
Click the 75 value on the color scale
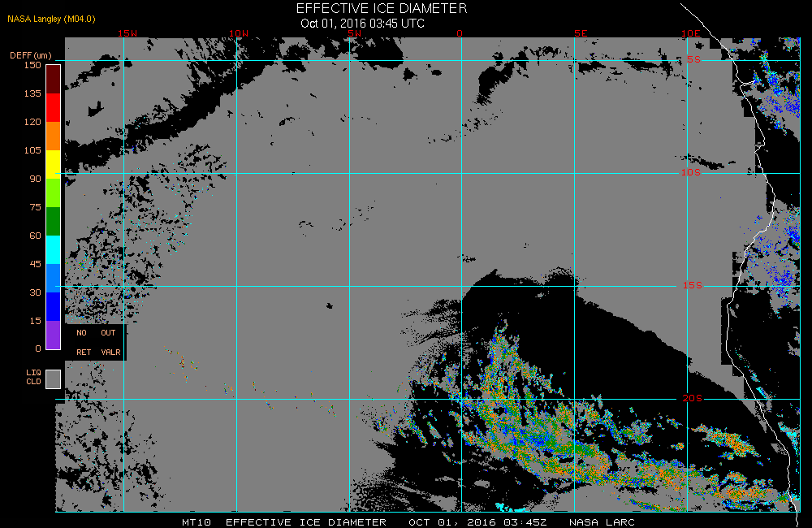coord(35,207)
